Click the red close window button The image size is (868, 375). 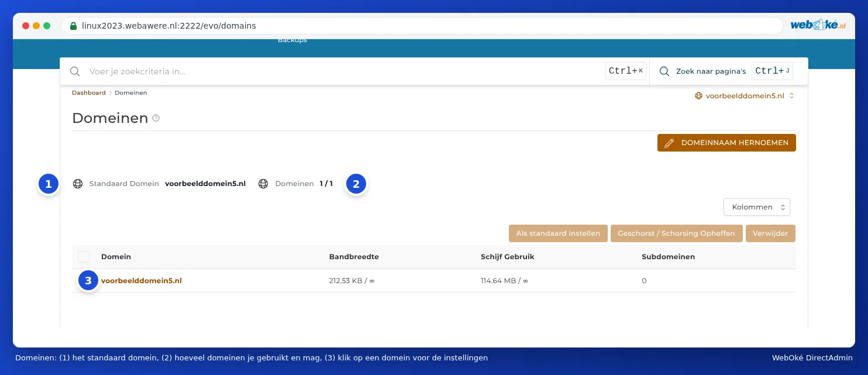point(26,26)
